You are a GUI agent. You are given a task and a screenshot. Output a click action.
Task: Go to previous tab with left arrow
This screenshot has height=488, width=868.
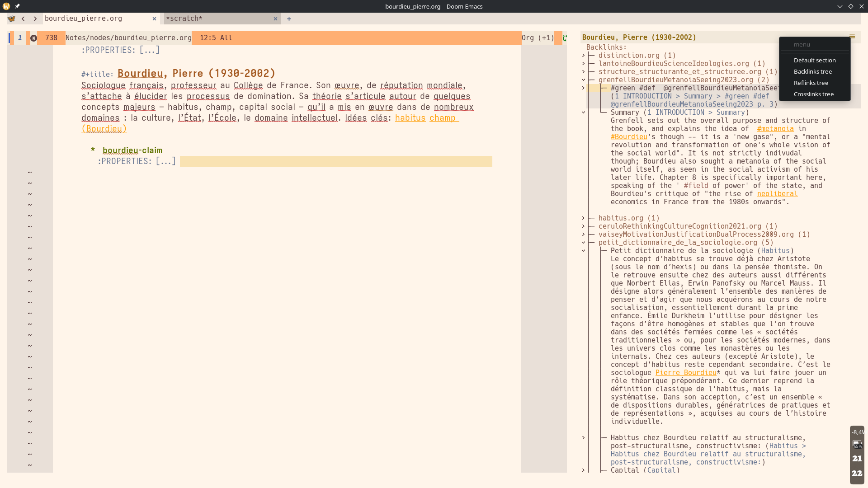[x=23, y=19]
